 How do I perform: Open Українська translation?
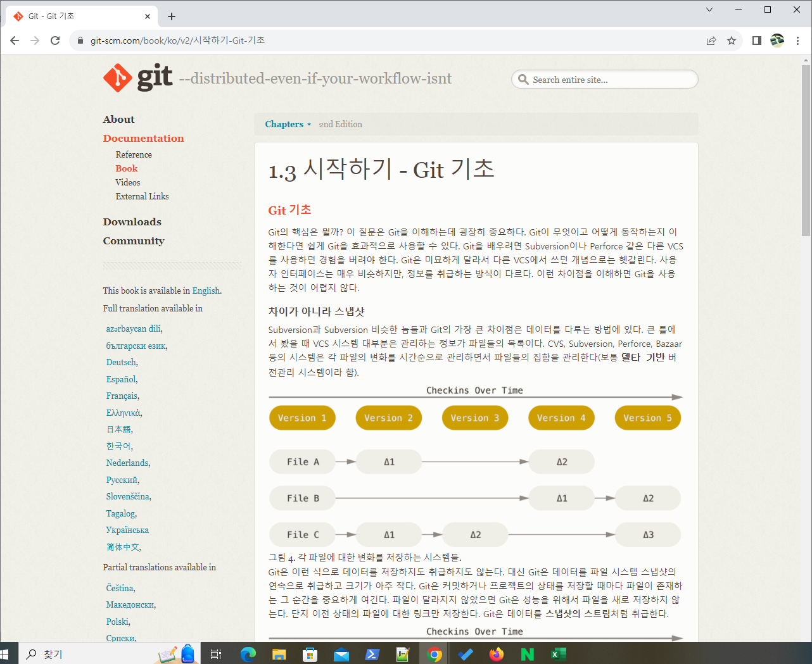coord(127,530)
